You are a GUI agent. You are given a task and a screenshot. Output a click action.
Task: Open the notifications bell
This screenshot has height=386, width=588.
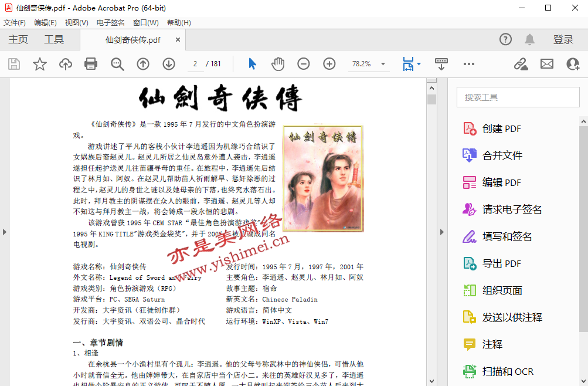click(529, 39)
